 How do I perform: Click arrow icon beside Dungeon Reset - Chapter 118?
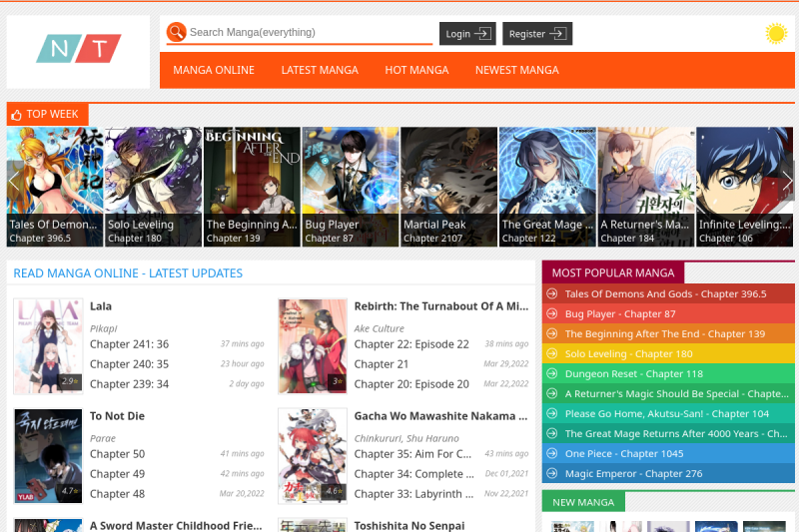pos(552,373)
